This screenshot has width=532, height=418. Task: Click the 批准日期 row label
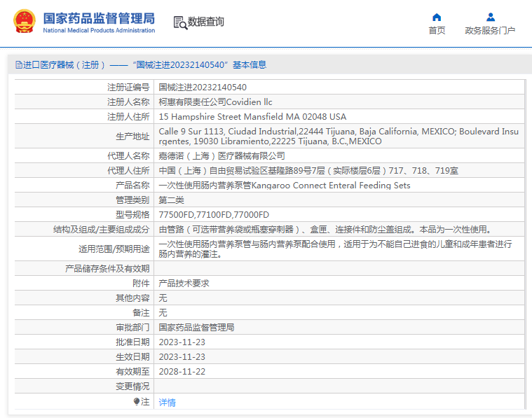pyautogui.click(x=132, y=342)
